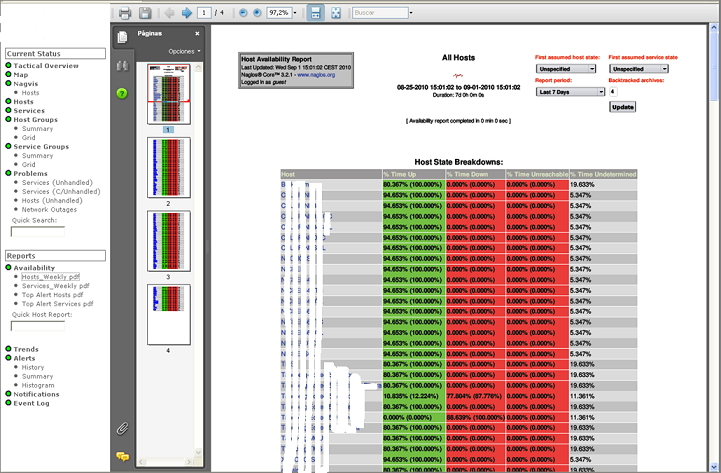Open Problems in sidebar

coord(30,174)
